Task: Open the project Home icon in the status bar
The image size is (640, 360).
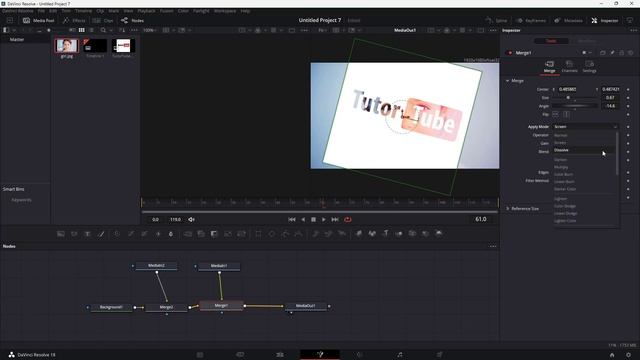Action: click(612, 355)
